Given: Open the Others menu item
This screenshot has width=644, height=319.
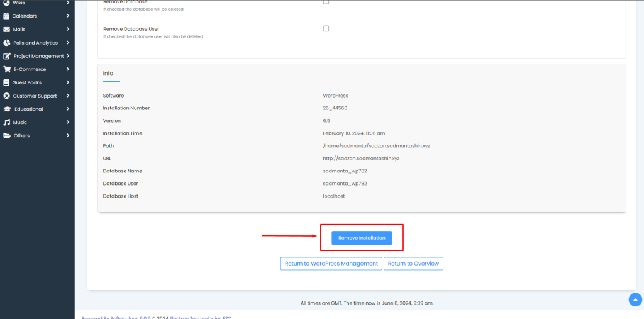Looking at the screenshot, I should [21, 135].
